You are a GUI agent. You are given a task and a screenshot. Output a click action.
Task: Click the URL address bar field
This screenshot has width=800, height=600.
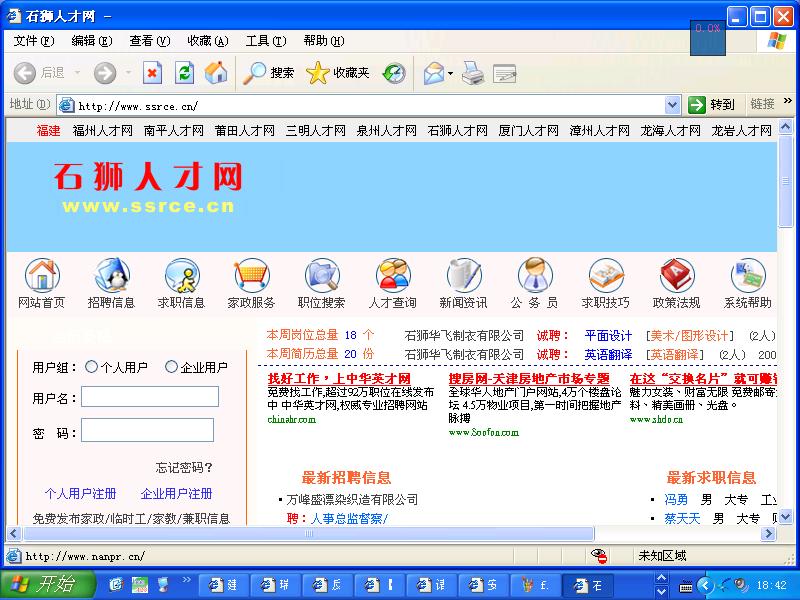tap(361, 106)
